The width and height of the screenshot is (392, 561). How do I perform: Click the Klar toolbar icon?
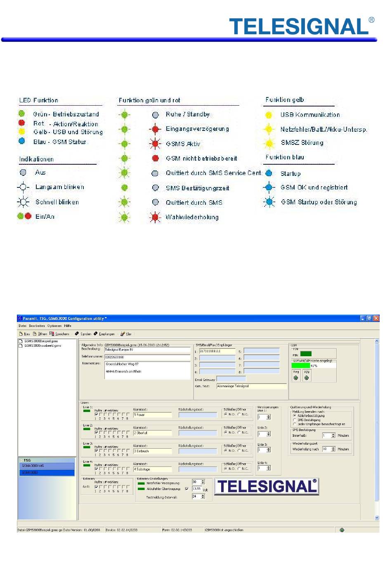[123, 334]
